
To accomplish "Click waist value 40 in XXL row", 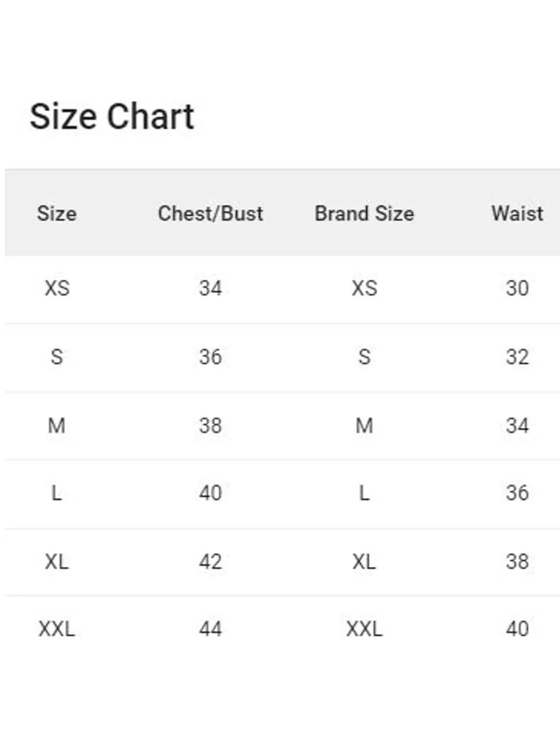I will coord(517,629).
